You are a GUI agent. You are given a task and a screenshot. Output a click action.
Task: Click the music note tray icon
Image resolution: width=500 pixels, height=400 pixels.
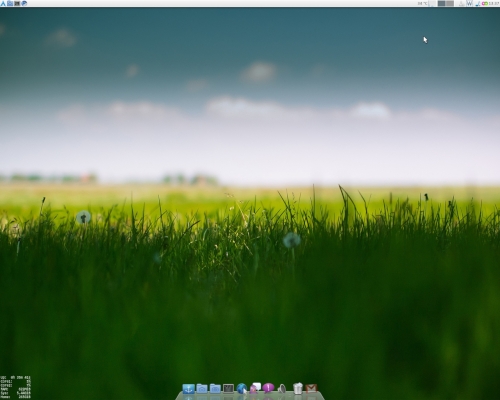[x=477, y=3]
